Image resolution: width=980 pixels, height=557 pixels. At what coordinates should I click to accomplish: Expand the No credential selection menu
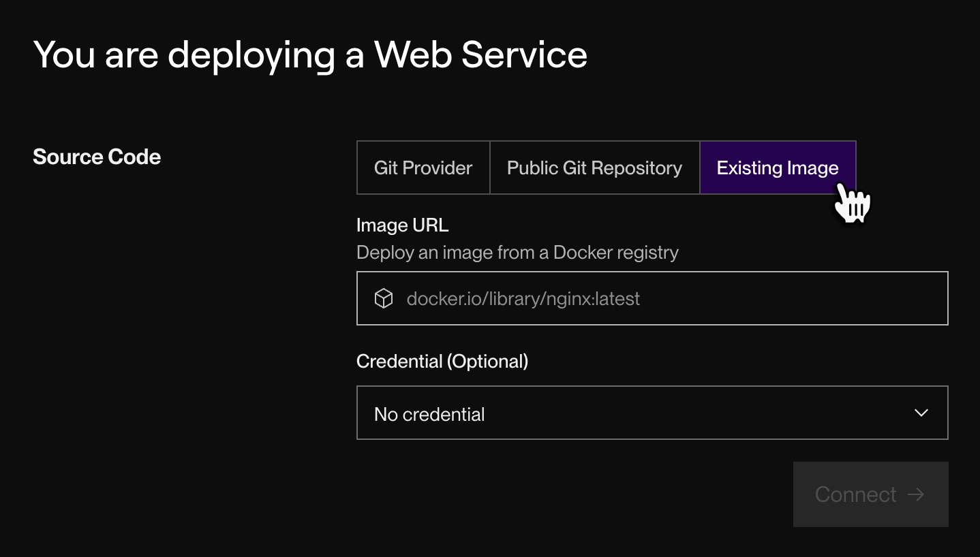652,413
